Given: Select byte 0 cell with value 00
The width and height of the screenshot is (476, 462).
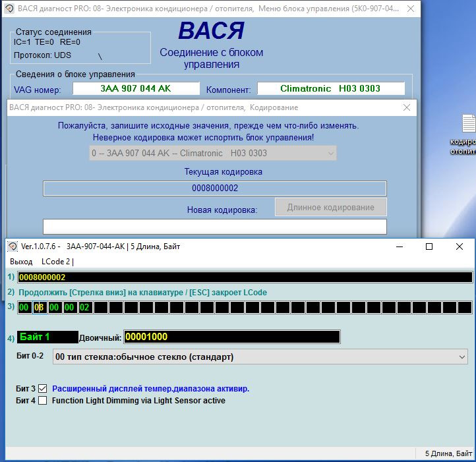Looking at the screenshot, I should point(24,308).
